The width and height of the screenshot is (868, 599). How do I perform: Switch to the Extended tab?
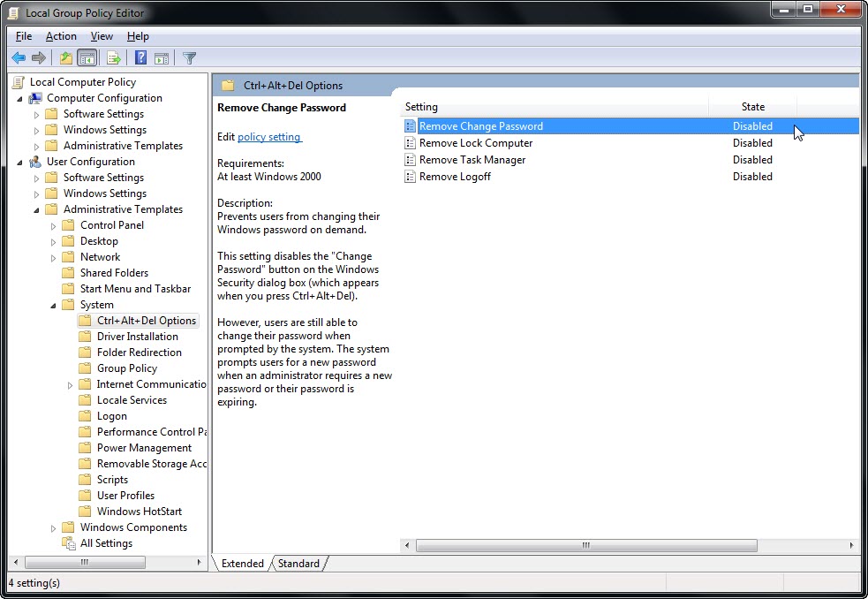point(243,564)
